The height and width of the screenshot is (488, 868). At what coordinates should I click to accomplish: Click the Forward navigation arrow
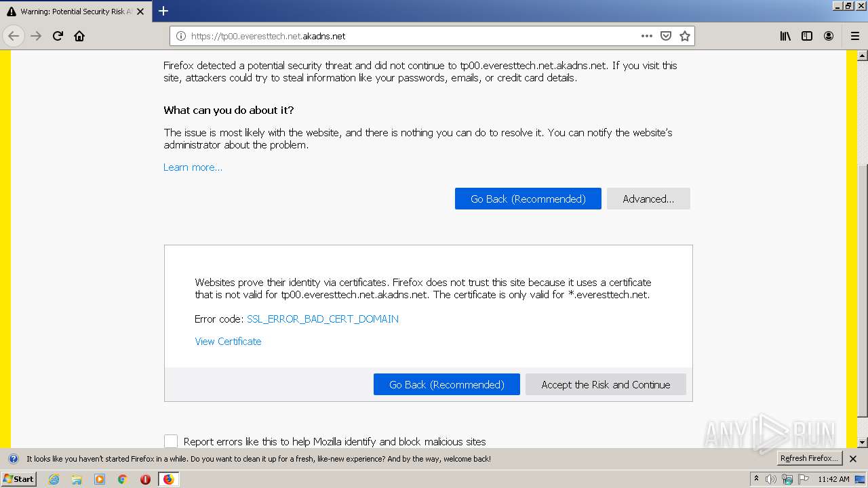coord(36,36)
